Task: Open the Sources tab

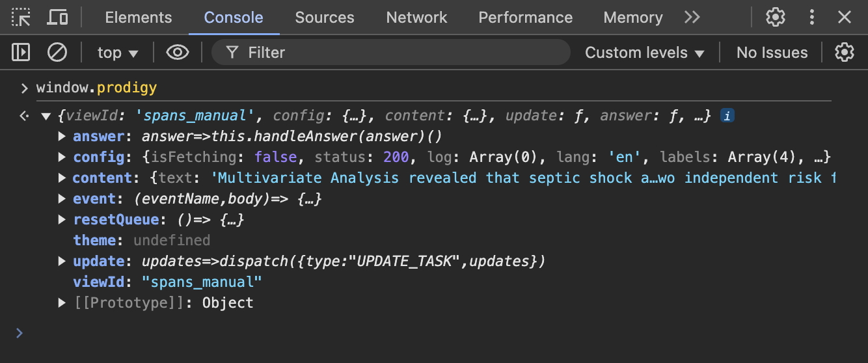Action: coord(325,18)
